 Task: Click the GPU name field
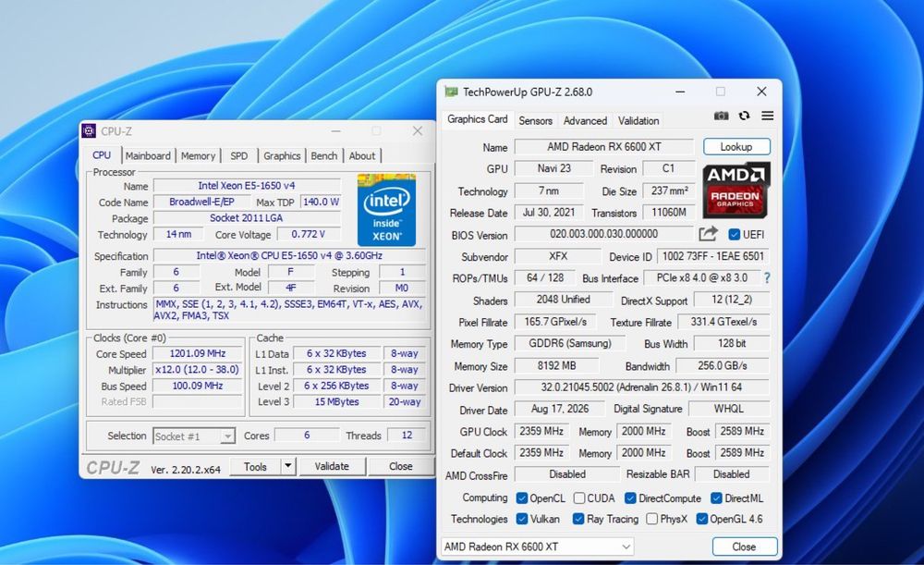[x=604, y=147]
